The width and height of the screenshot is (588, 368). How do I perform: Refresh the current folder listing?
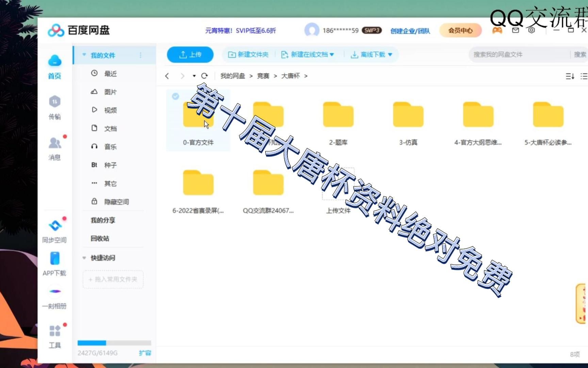(205, 76)
